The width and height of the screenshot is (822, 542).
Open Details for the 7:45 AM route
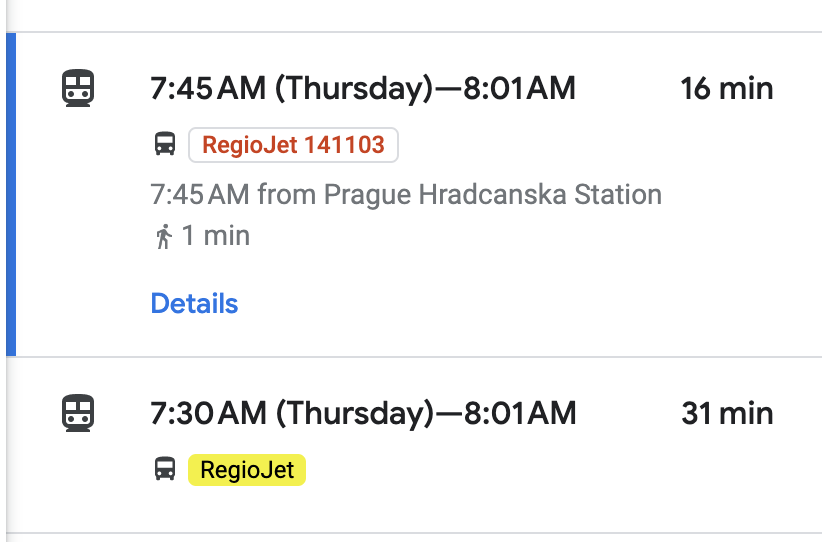click(194, 303)
